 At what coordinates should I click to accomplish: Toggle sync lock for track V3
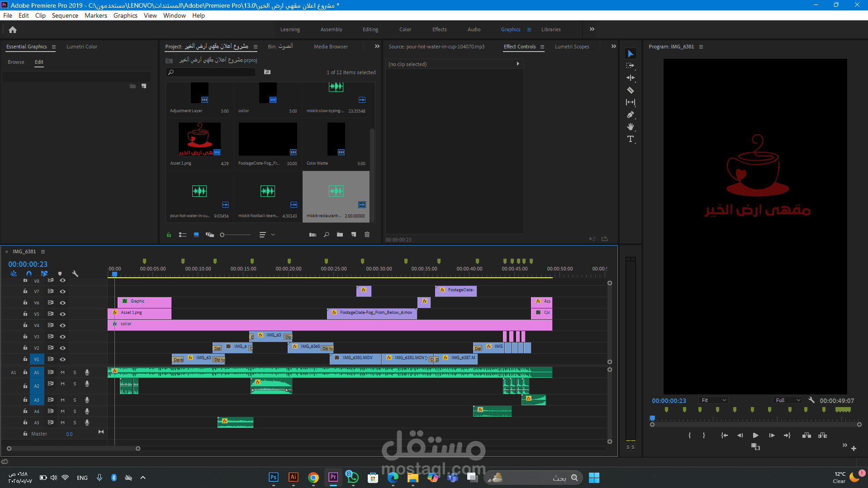(51, 336)
